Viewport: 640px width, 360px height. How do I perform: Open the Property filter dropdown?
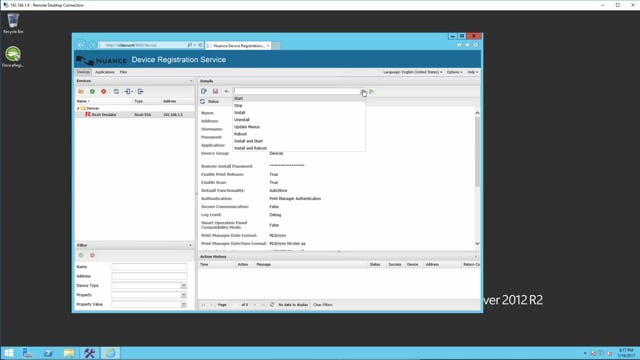[184, 295]
